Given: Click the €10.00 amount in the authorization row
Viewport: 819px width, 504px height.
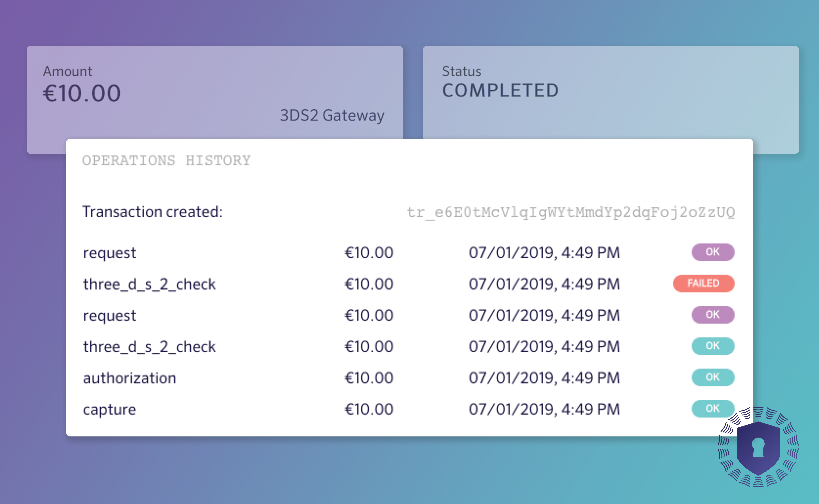Looking at the screenshot, I should 369,378.
